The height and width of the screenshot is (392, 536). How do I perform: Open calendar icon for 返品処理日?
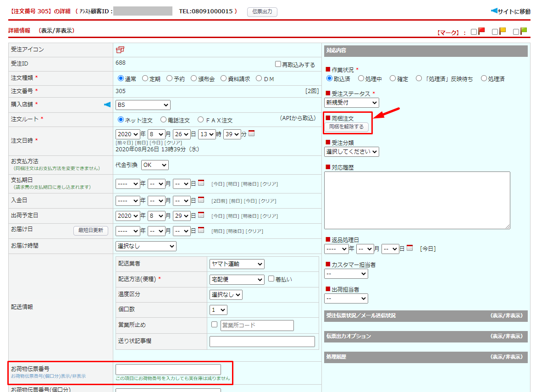(409, 248)
